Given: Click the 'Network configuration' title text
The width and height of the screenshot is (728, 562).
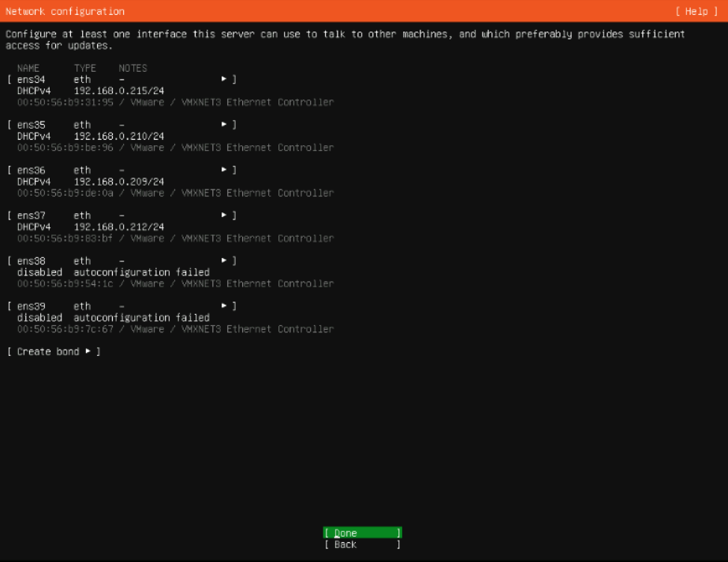Looking at the screenshot, I should [x=65, y=12].
